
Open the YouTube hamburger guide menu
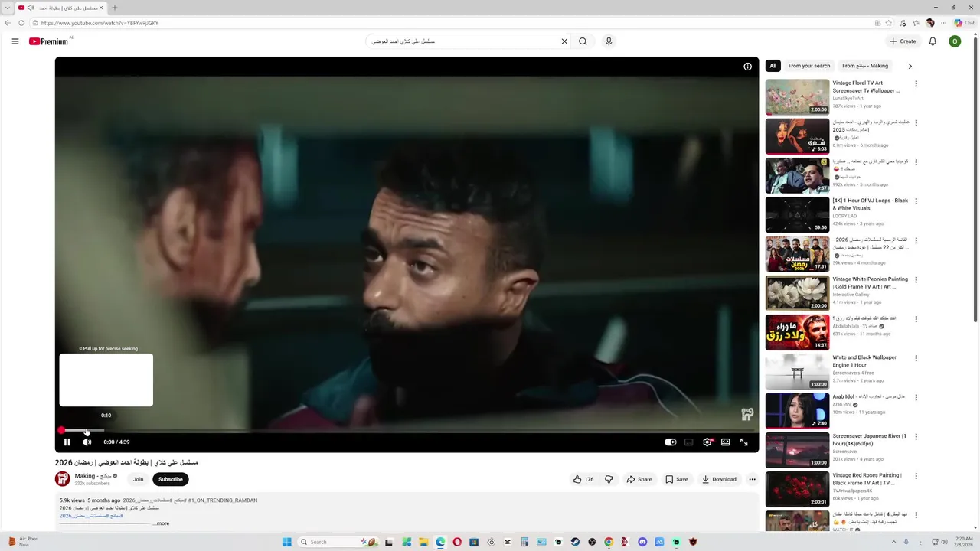(15, 41)
